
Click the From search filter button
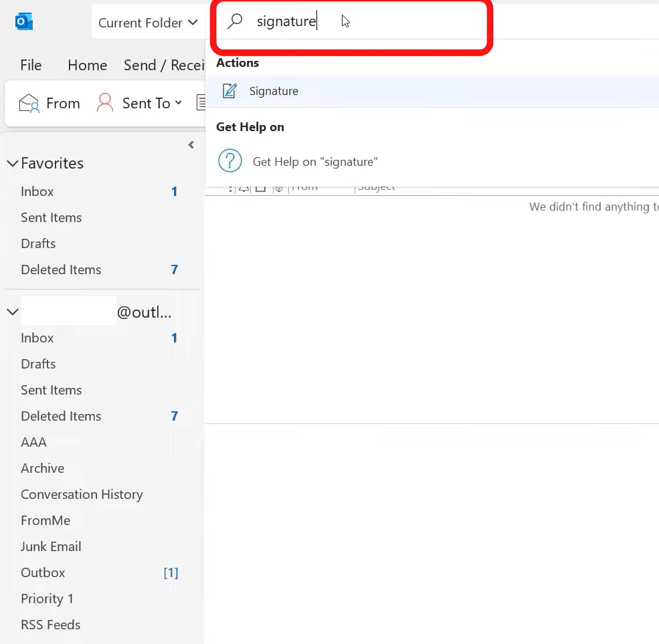[x=50, y=104]
